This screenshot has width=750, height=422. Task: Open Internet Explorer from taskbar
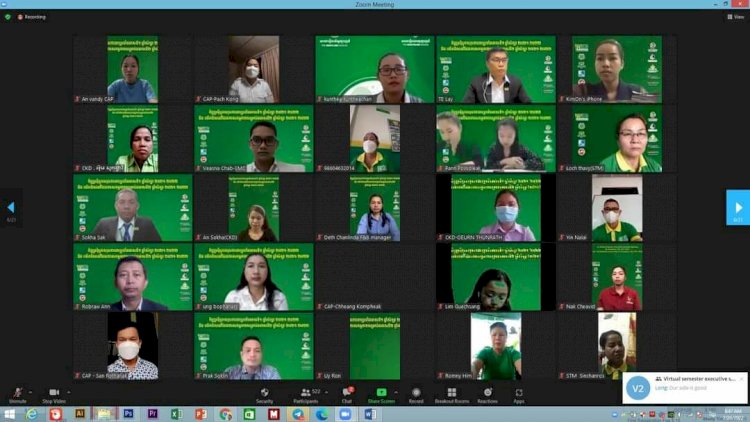(32, 414)
